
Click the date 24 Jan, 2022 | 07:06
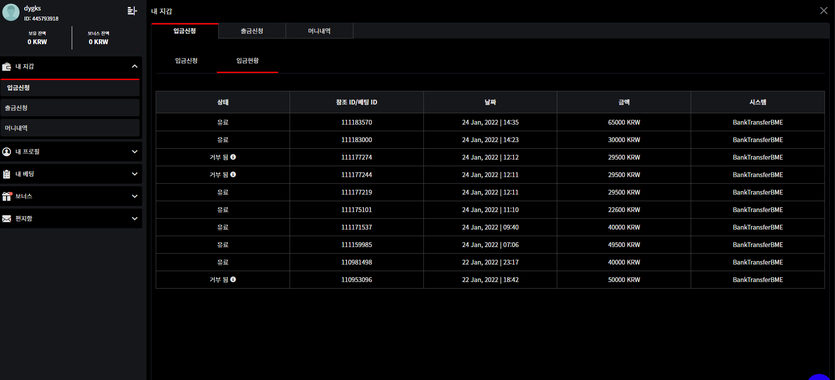point(490,245)
